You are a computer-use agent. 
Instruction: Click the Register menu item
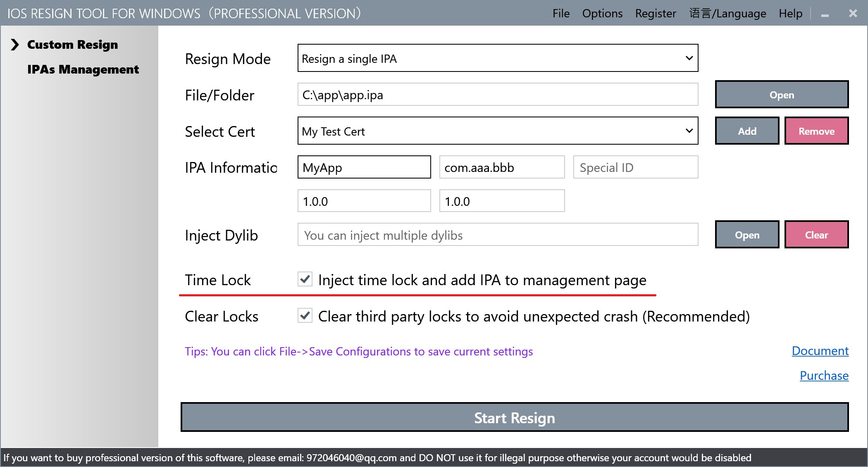656,14
